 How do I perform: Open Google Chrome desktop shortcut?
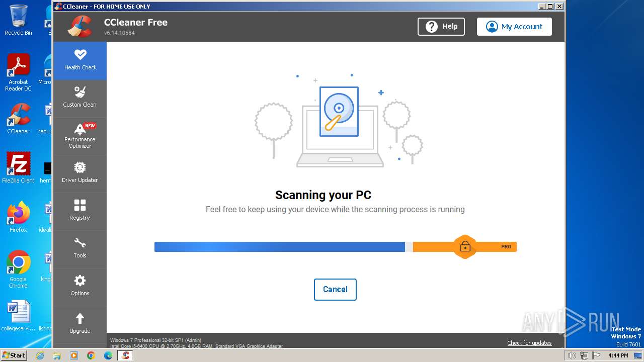(18, 269)
